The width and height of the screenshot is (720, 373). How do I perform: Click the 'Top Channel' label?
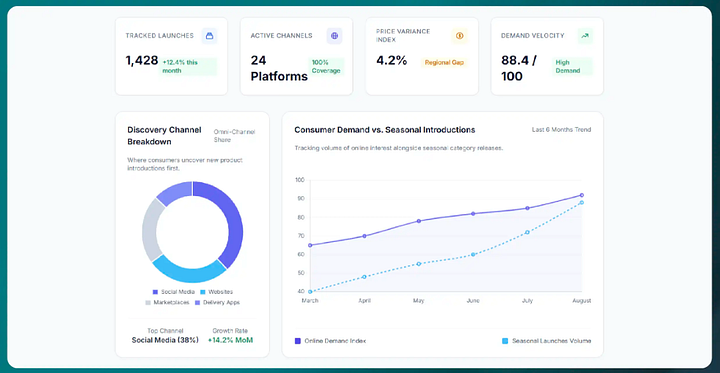pyautogui.click(x=165, y=331)
